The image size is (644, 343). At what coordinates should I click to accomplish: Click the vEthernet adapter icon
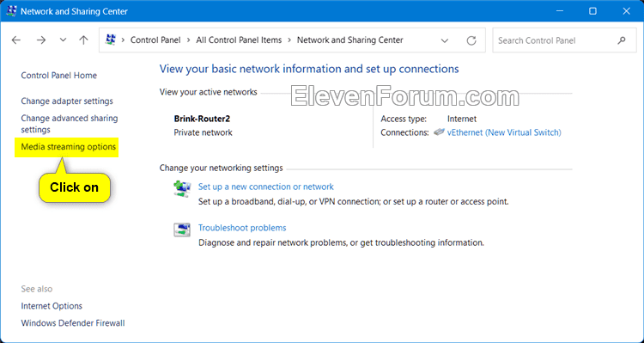(439, 132)
